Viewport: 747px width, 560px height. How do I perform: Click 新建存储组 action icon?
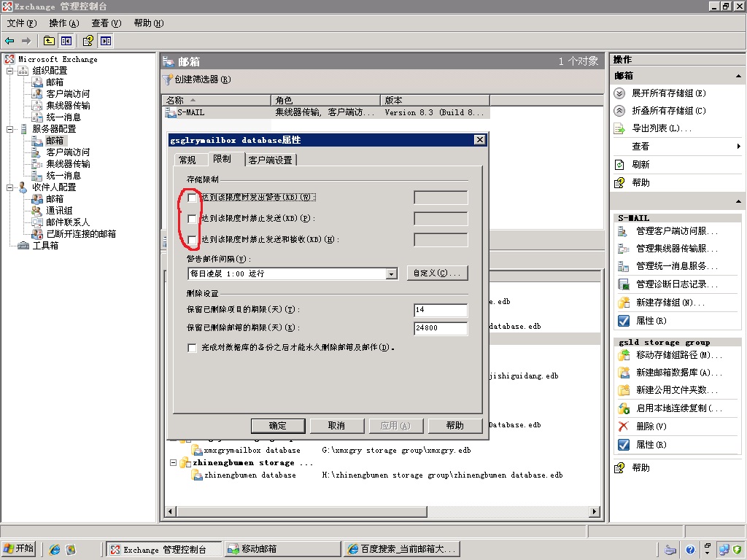click(623, 303)
